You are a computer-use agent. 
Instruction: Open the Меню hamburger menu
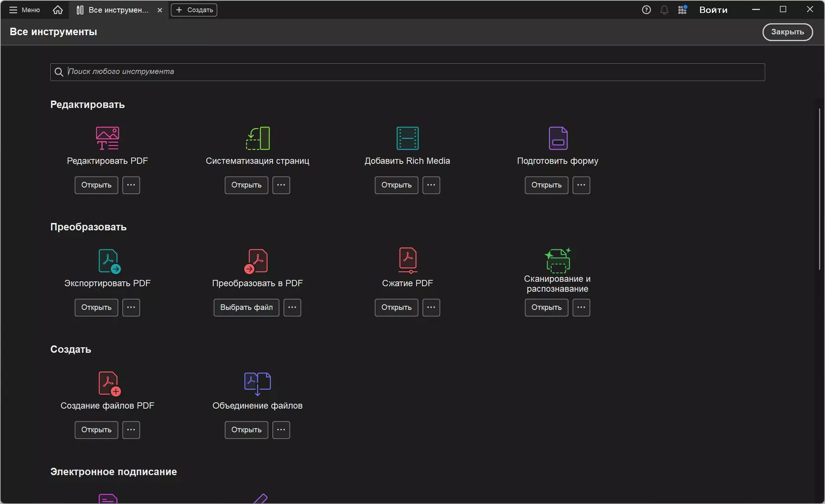24,10
